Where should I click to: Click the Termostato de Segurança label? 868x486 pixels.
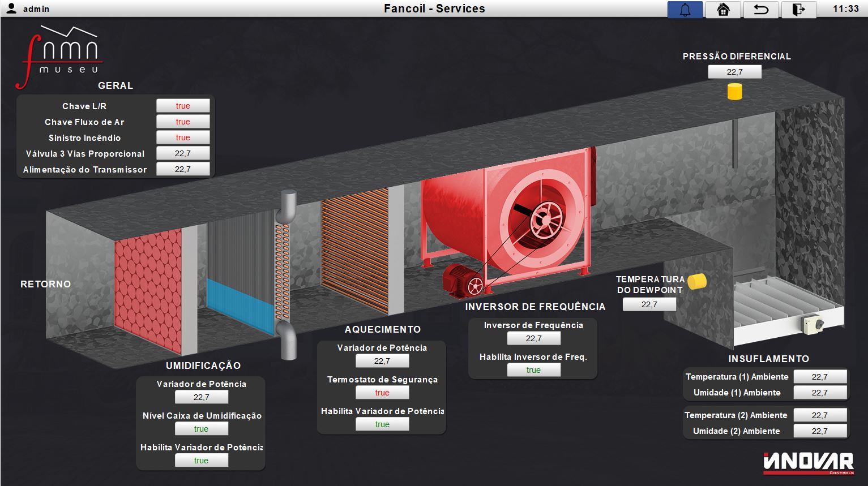382,380
